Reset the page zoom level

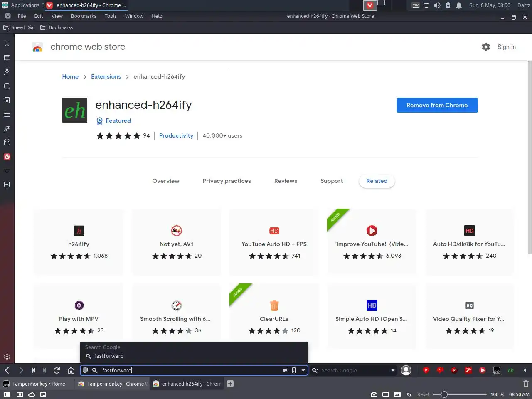click(424, 394)
